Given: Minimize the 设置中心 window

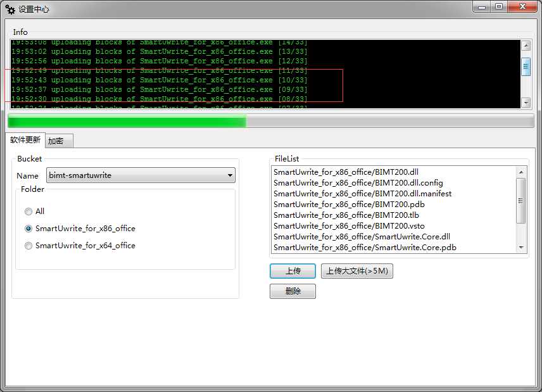Looking at the screenshot, I should (x=482, y=6).
